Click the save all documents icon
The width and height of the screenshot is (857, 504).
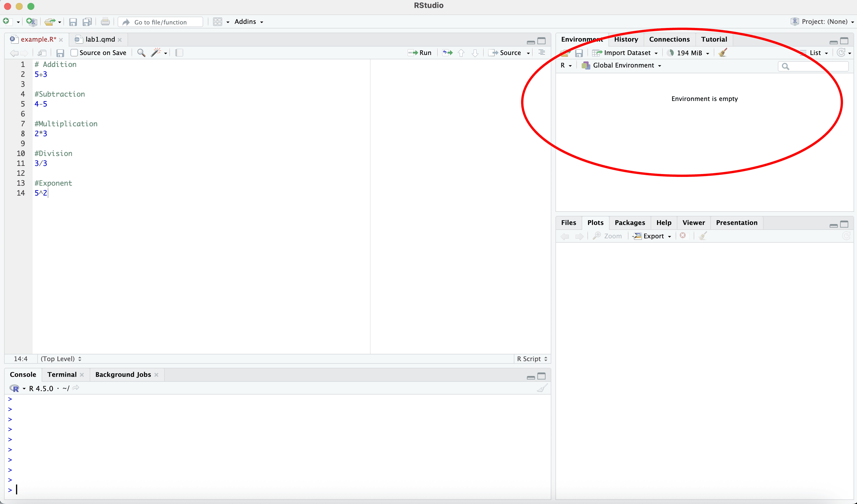[87, 22]
